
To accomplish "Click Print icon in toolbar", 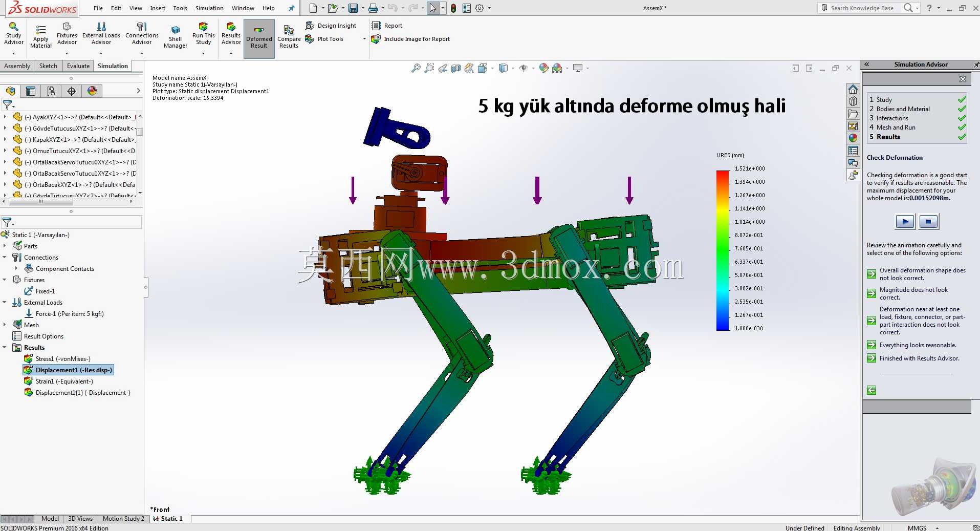I will (x=373, y=8).
